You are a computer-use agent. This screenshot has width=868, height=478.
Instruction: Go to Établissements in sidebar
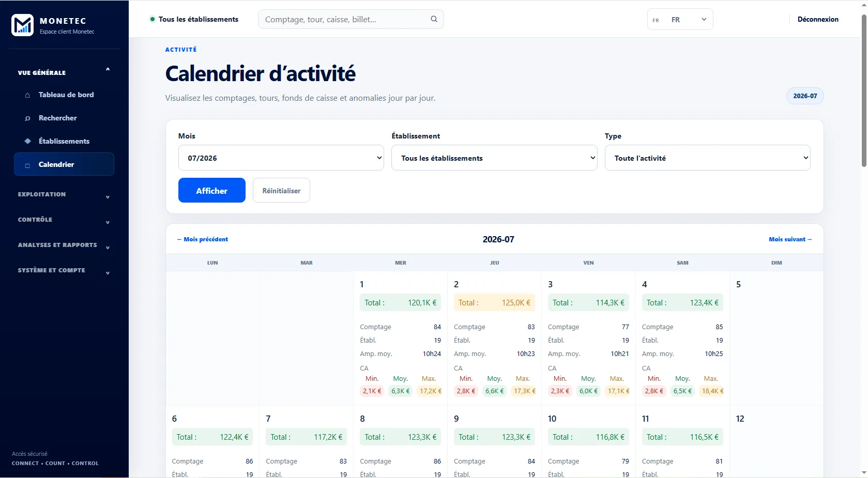coord(64,141)
